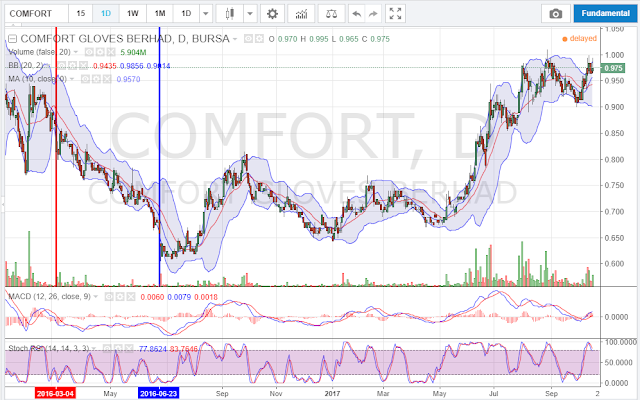Click the second 1D interval button

point(186,13)
